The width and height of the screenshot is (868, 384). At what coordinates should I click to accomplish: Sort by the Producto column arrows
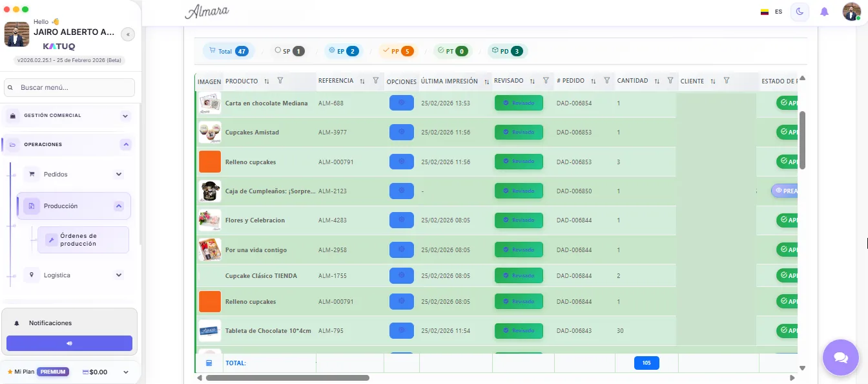(266, 81)
